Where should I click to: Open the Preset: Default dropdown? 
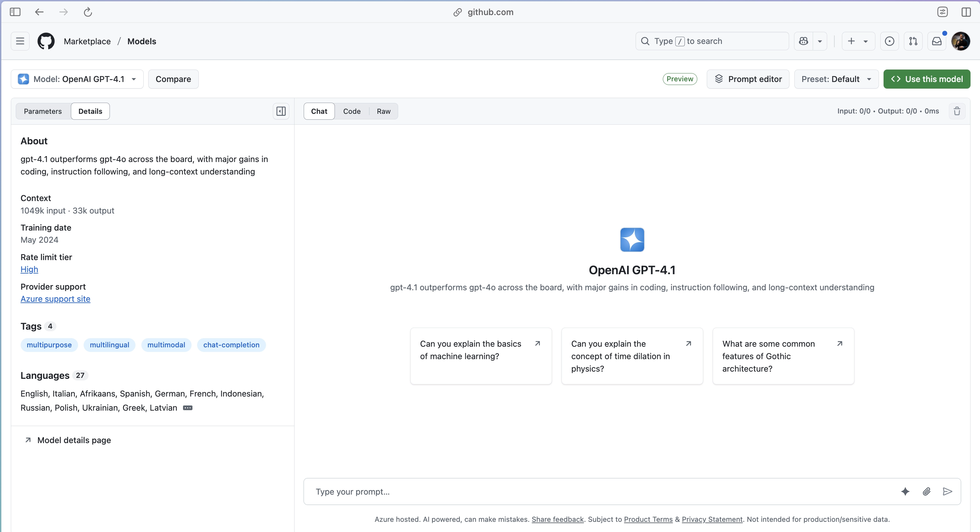tap(836, 79)
